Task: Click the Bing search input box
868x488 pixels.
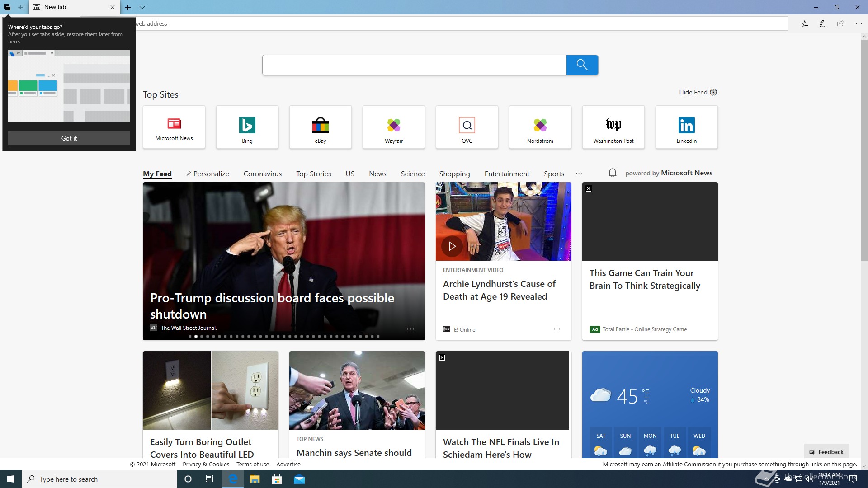Action: click(x=414, y=65)
